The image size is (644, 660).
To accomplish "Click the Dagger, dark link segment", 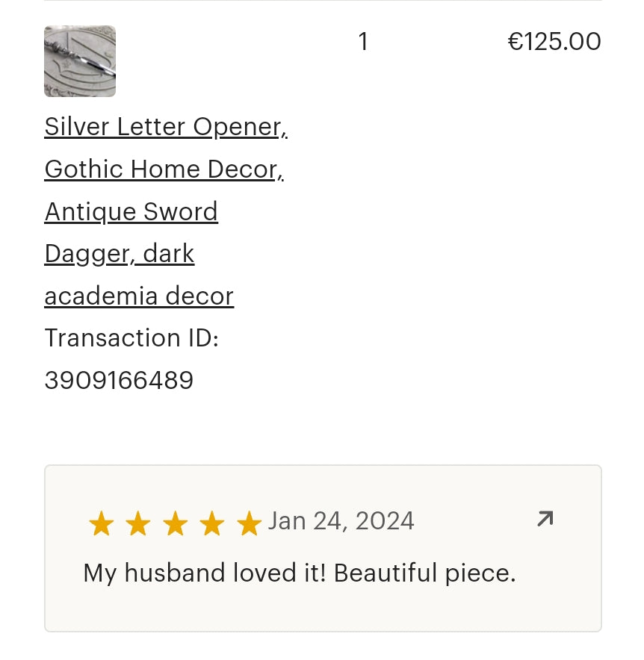I will pyautogui.click(x=119, y=254).
